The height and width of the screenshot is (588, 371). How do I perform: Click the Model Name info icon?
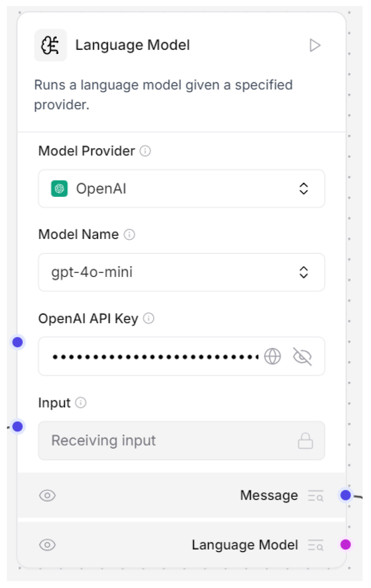pyautogui.click(x=129, y=234)
